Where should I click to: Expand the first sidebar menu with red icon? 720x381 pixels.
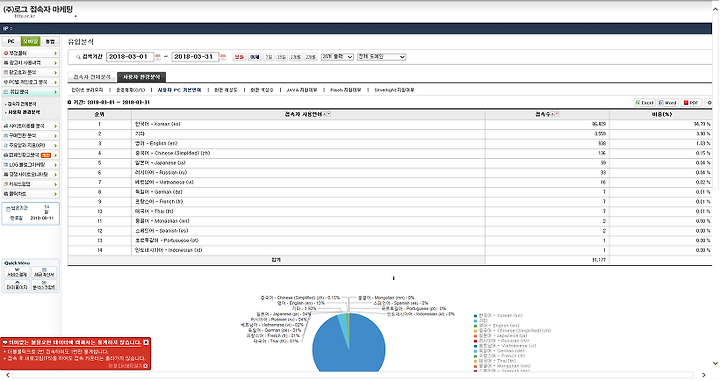pos(56,53)
